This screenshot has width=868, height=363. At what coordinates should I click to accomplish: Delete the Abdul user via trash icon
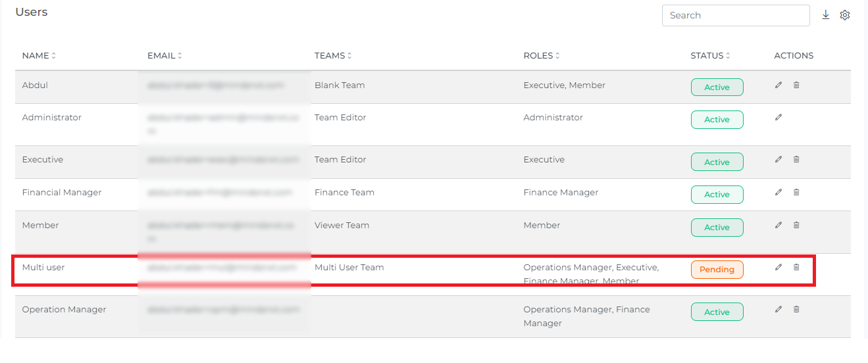[796, 85]
